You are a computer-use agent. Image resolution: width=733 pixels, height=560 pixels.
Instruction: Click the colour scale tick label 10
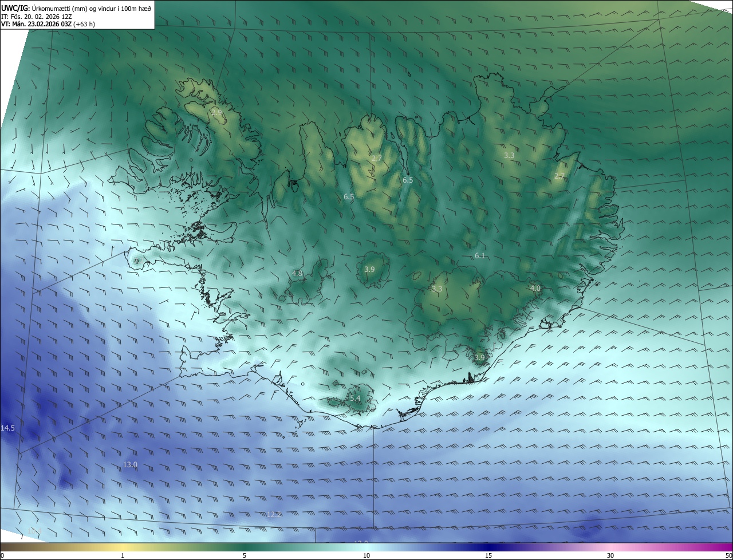366,555
